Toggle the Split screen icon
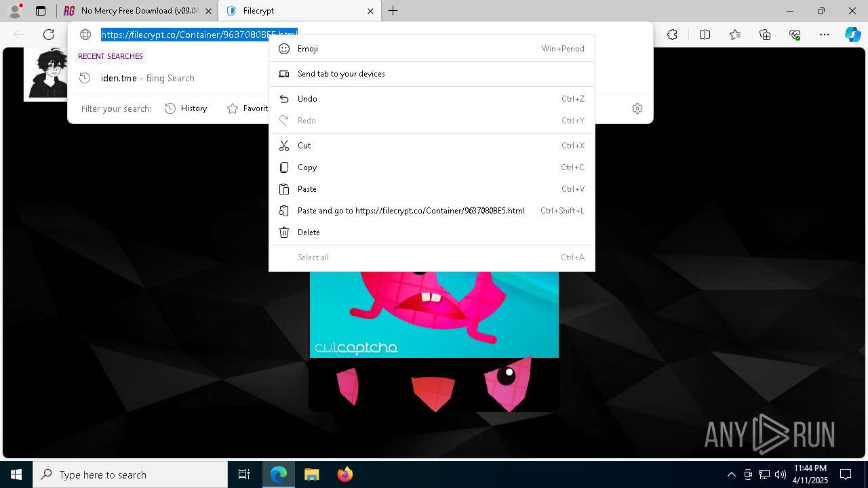Screen dimensions: 868x488 coord(705,35)
